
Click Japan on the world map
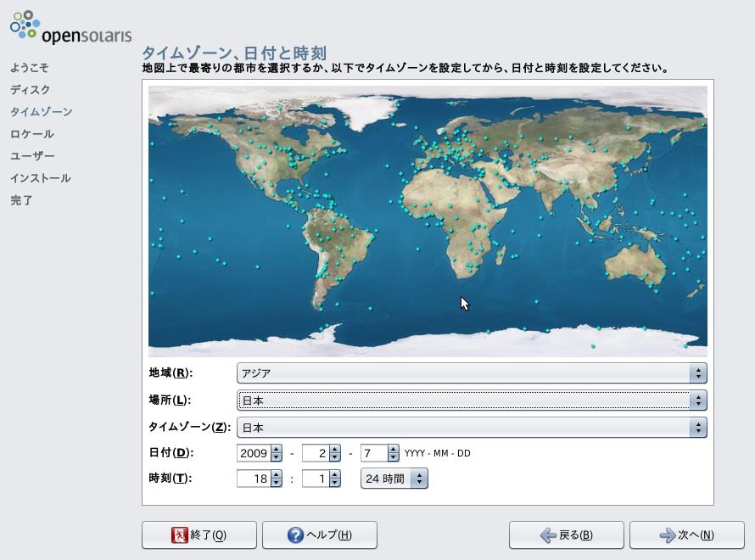click(644, 169)
